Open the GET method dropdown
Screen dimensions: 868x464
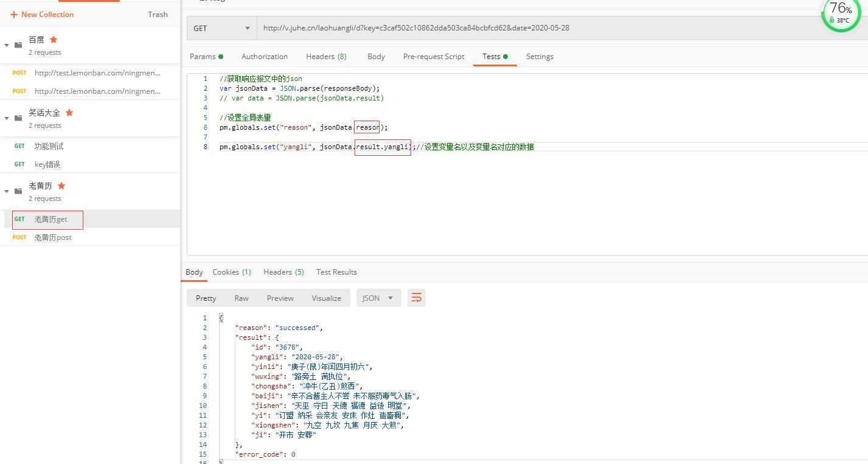click(221, 28)
